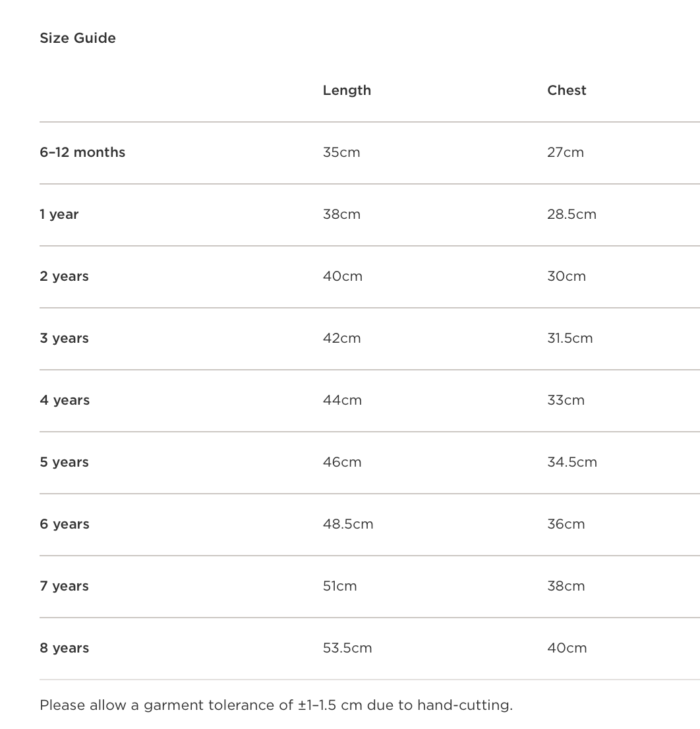Select the 6 years size row

tap(65, 524)
